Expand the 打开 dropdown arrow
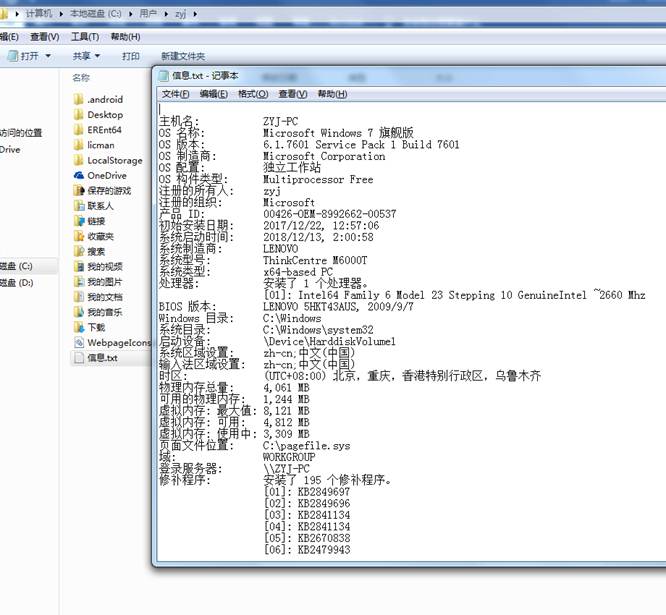The height and width of the screenshot is (615, 666). 48,56
